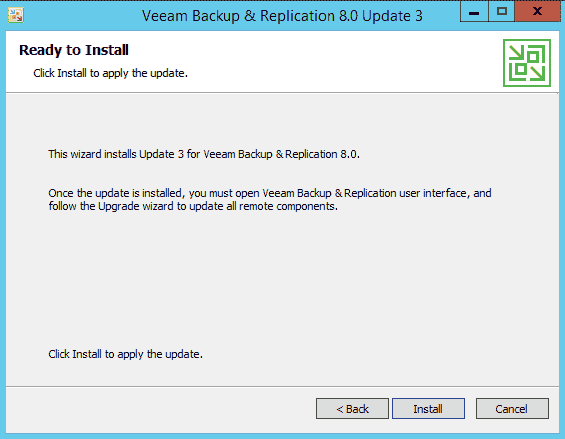This screenshot has height=439, width=565.
Task: Select the subtitle text beneath Ready to Install
Action: 111,73
